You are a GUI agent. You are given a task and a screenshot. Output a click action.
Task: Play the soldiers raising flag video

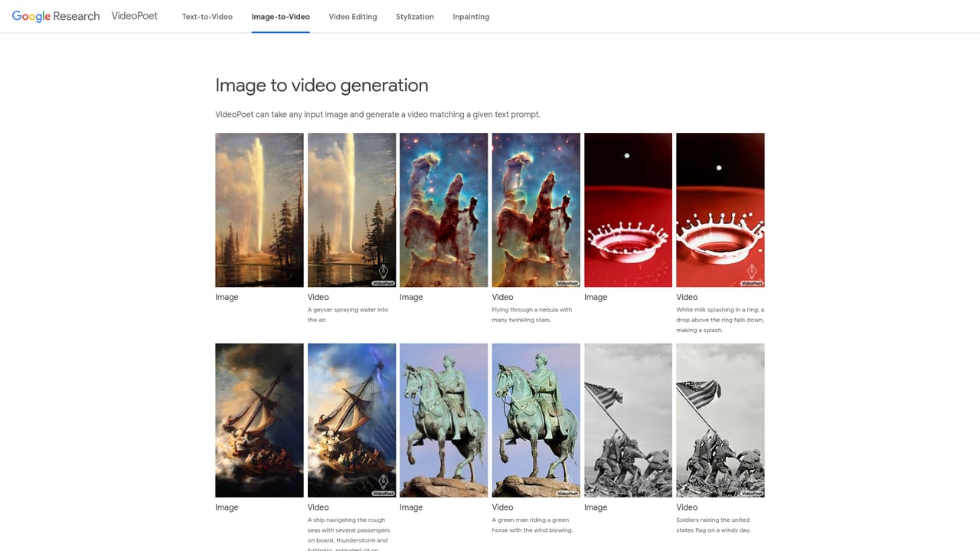click(x=720, y=420)
